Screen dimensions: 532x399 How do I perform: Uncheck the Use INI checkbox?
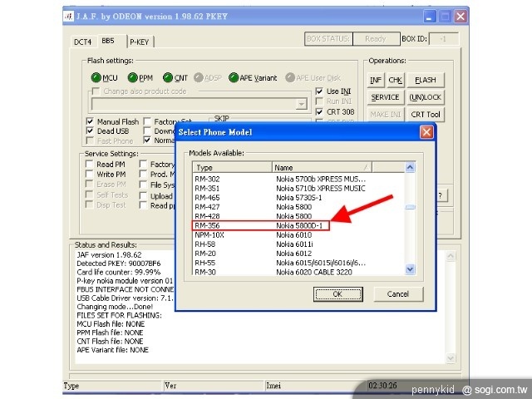(x=319, y=91)
